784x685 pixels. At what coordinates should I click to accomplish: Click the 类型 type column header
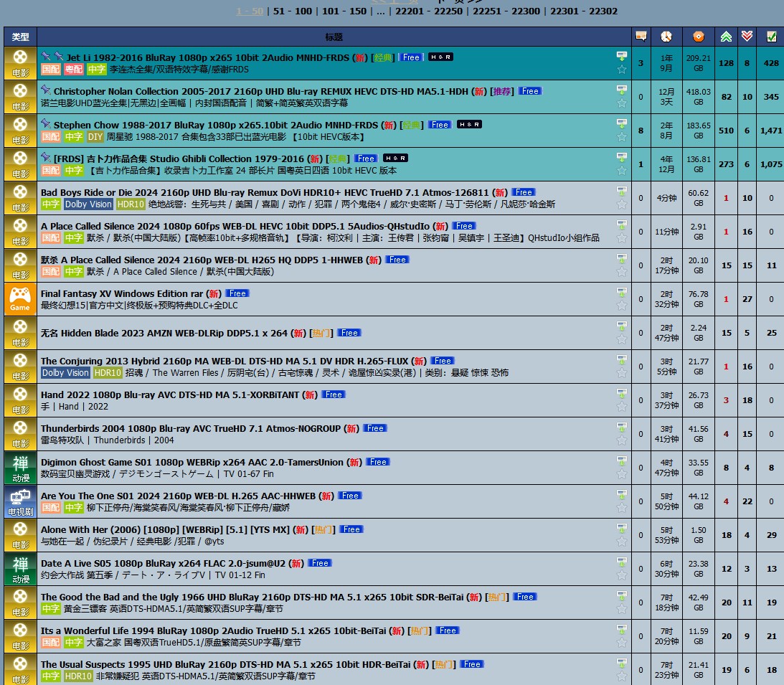[x=21, y=37]
